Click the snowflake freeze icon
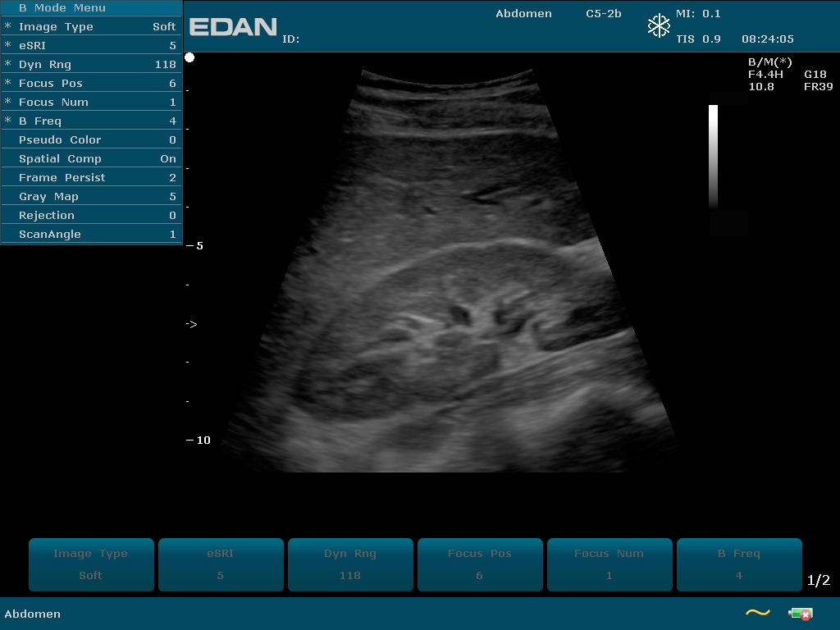Image resolution: width=840 pixels, height=630 pixels. pos(659,26)
